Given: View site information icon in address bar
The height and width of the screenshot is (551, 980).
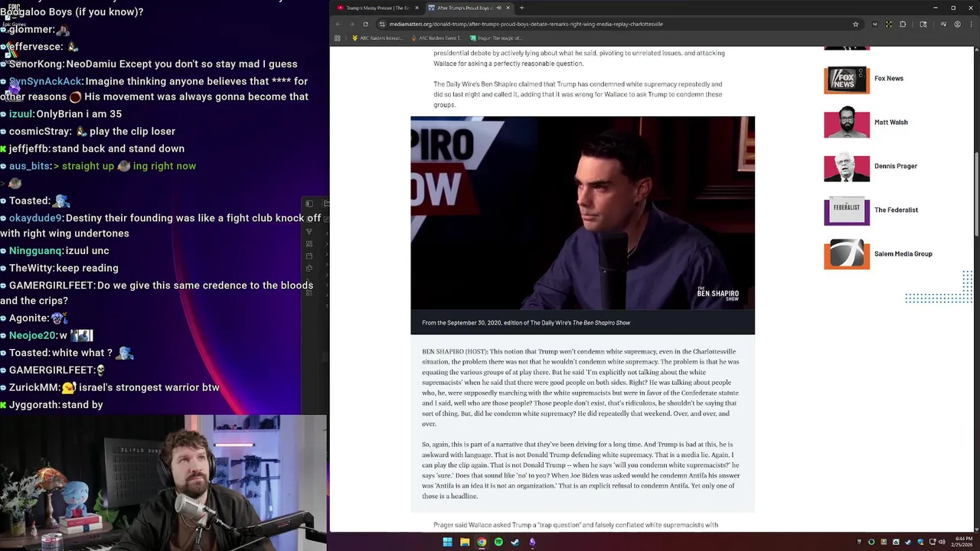Looking at the screenshot, I should pos(382,24).
